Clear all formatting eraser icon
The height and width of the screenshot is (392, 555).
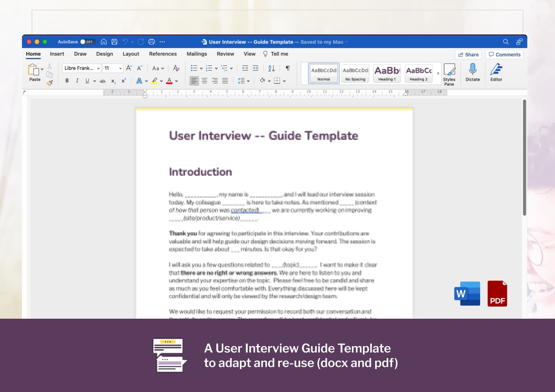pos(176,68)
